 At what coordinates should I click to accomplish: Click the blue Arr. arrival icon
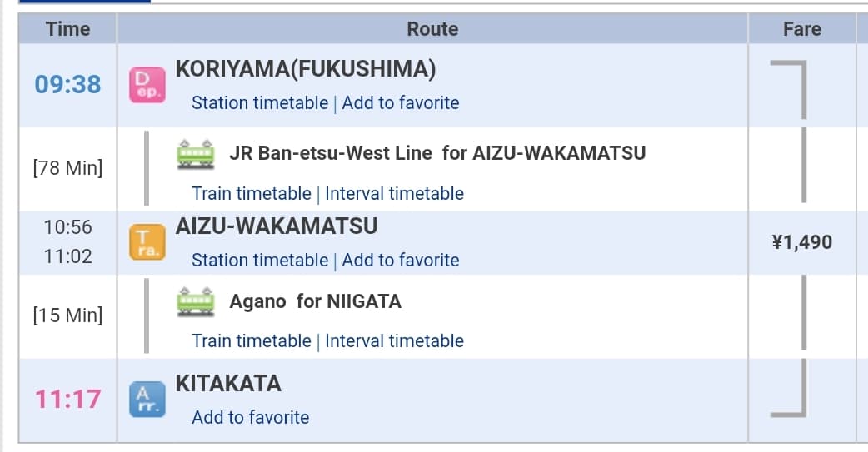(147, 399)
